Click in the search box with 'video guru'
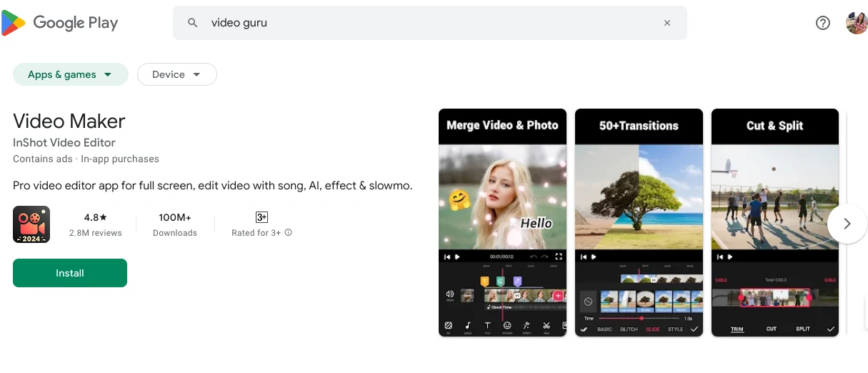Screen dimensions: 868x373 click(430, 23)
